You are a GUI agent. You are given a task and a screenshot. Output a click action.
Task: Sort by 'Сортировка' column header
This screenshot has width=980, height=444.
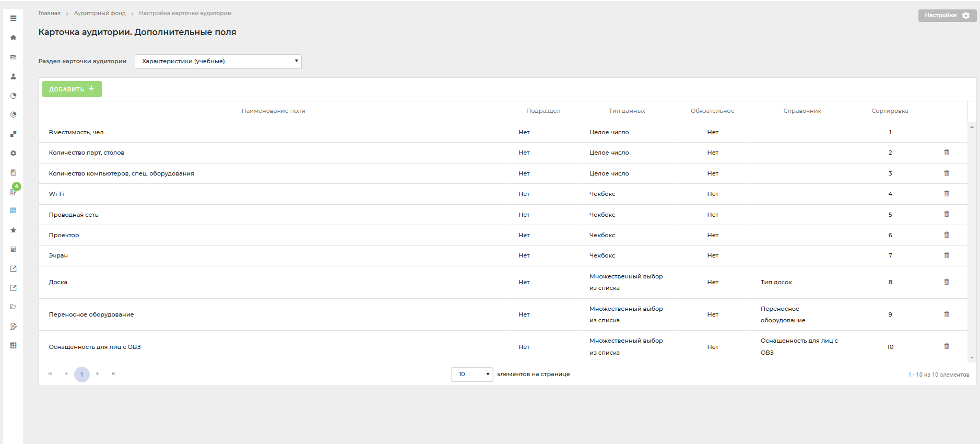coord(890,111)
